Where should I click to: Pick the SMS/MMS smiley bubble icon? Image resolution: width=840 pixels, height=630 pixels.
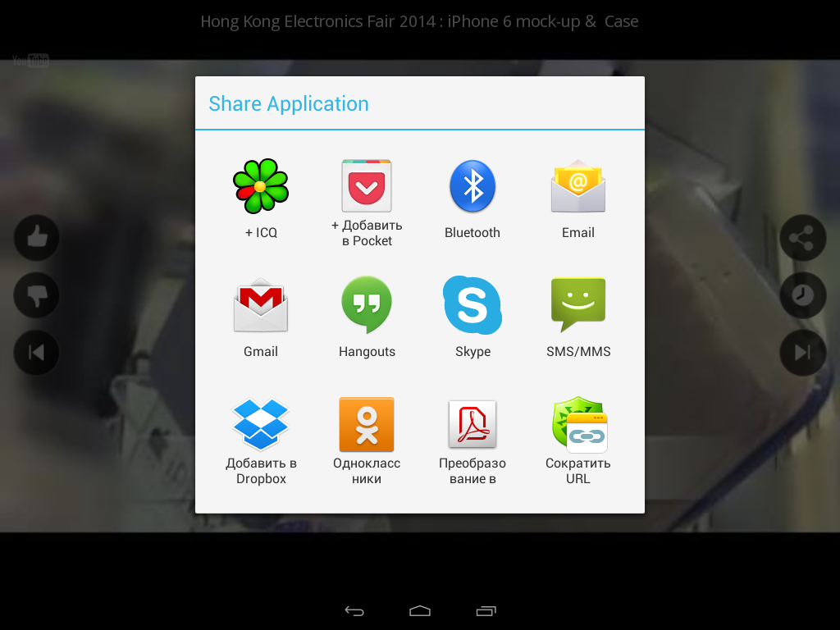578,305
